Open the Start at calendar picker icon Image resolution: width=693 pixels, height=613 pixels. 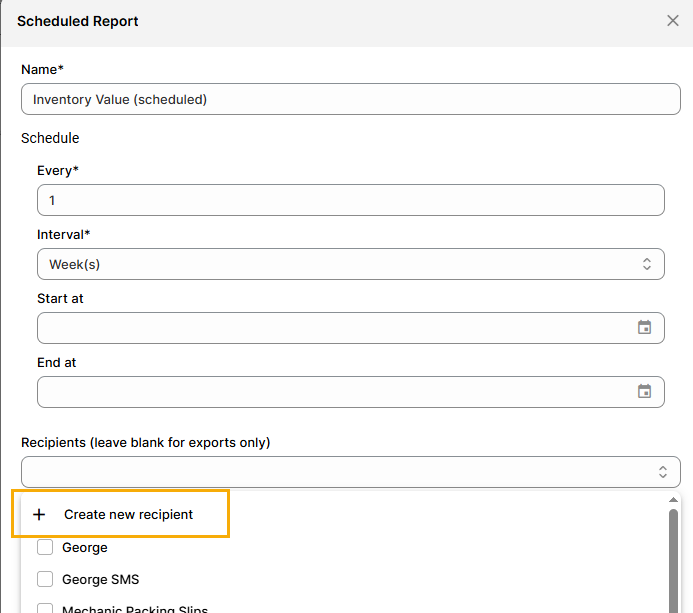coord(645,328)
